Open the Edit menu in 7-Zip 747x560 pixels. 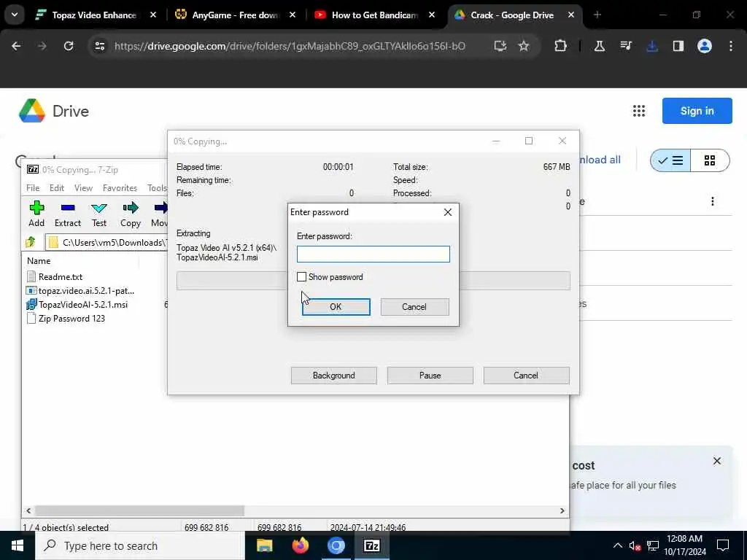click(57, 188)
